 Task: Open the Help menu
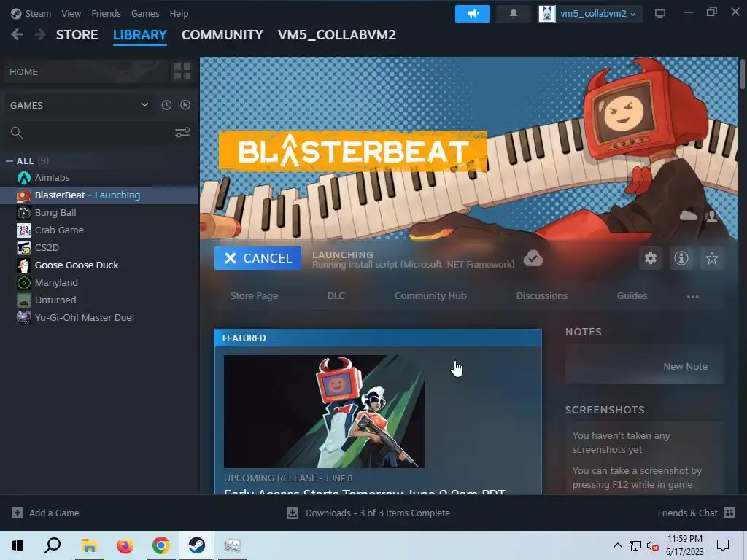pos(179,13)
